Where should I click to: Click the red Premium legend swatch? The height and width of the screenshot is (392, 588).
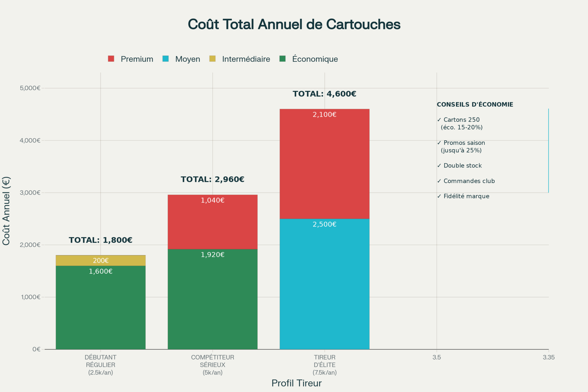coord(111,59)
